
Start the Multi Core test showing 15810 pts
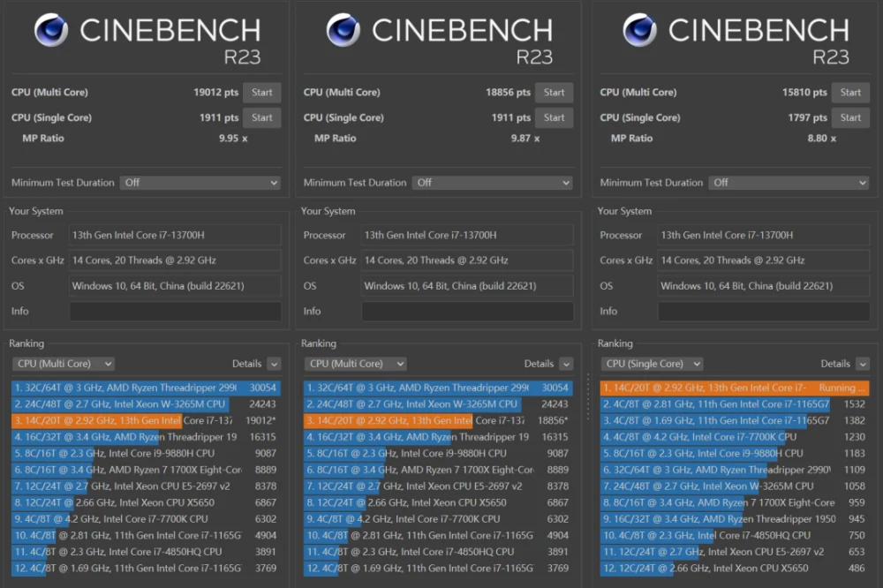(850, 93)
